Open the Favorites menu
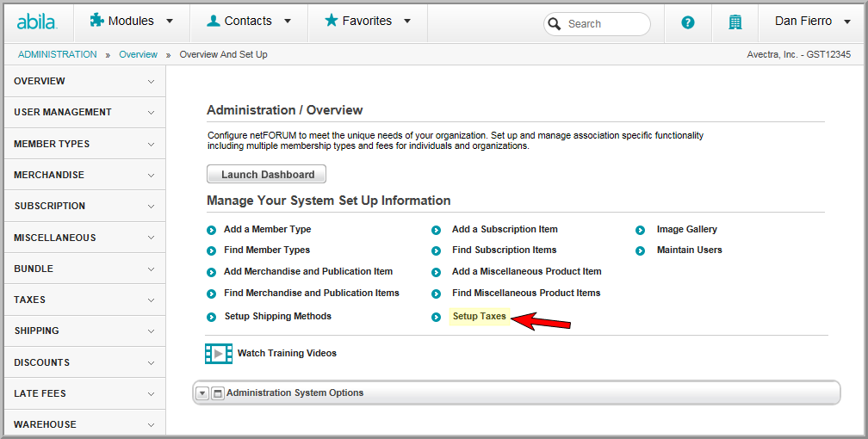This screenshot has height=439, width=868. pos(368,22)
